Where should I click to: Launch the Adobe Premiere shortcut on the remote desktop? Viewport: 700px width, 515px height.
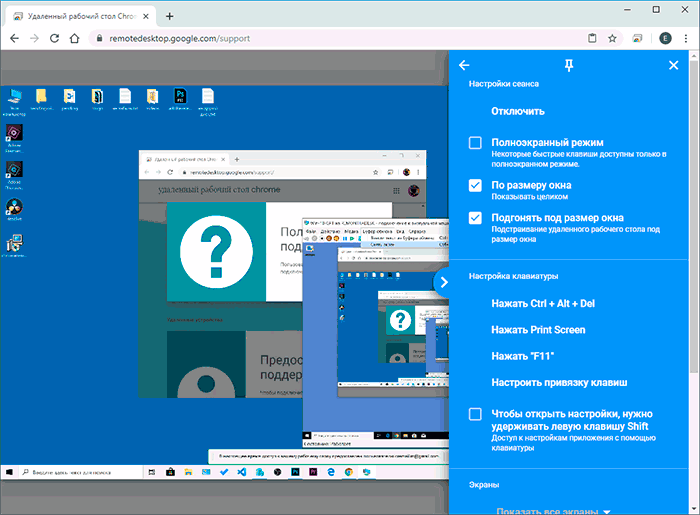click(14, 138)
